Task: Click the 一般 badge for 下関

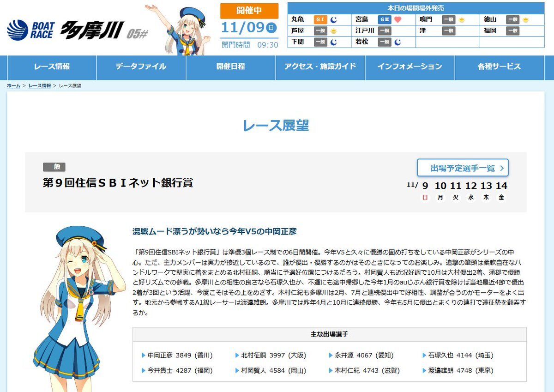Action: coord(320,42)
